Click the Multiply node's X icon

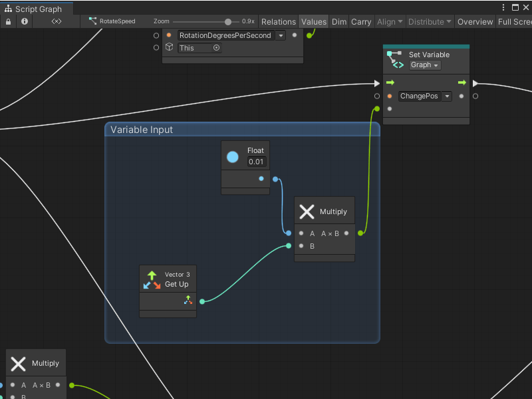pyautogui.click(x=307, y=211)
